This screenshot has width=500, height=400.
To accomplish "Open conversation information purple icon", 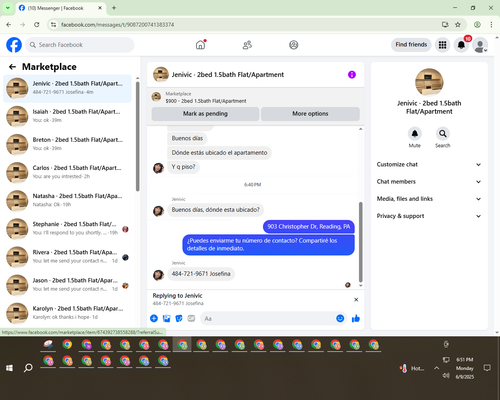I will (x=352, y=75).
